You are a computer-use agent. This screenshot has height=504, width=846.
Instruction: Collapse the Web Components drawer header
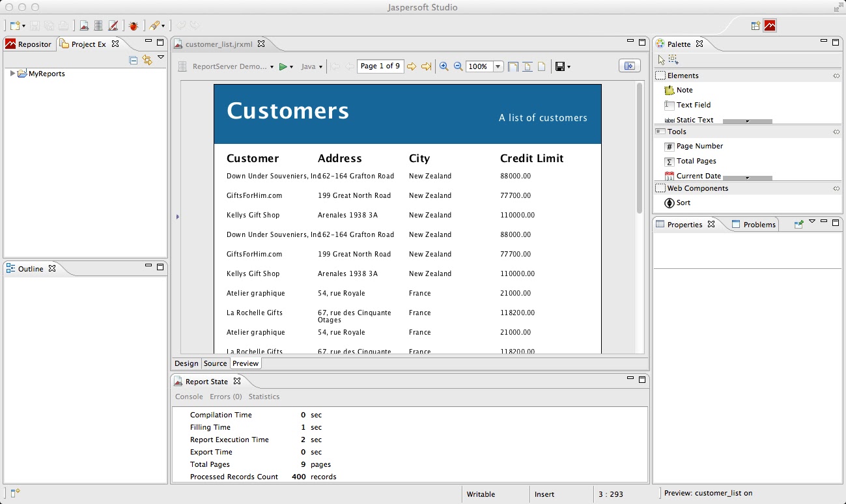[x=748, y=188]
